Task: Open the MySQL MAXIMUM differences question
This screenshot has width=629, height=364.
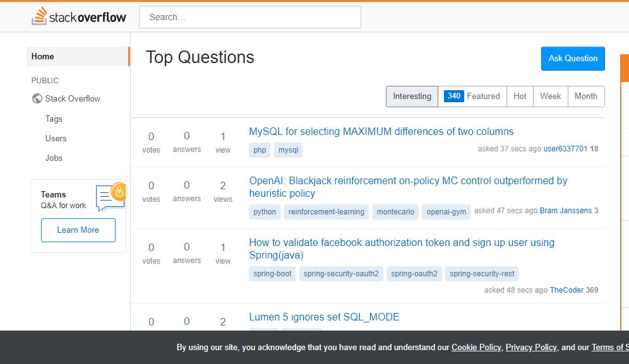Action: [x=381, y=131]
